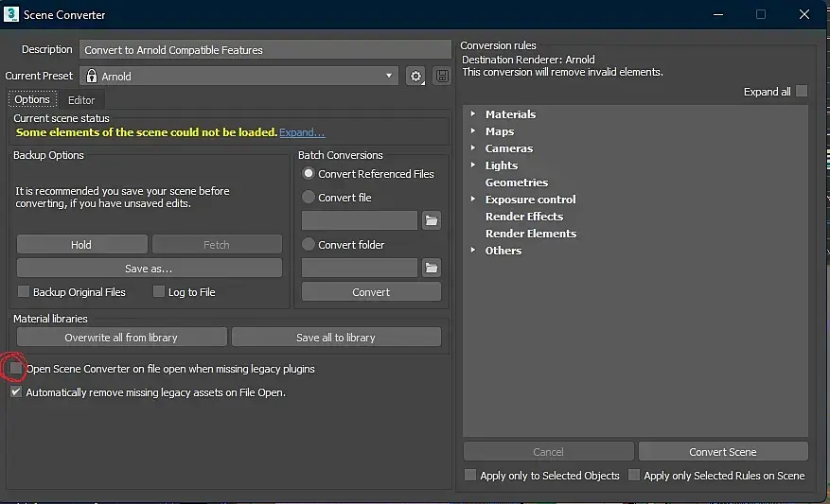Minimize the Scene Converter window
This screenshot has height=504, width=830.
(718, 14)
